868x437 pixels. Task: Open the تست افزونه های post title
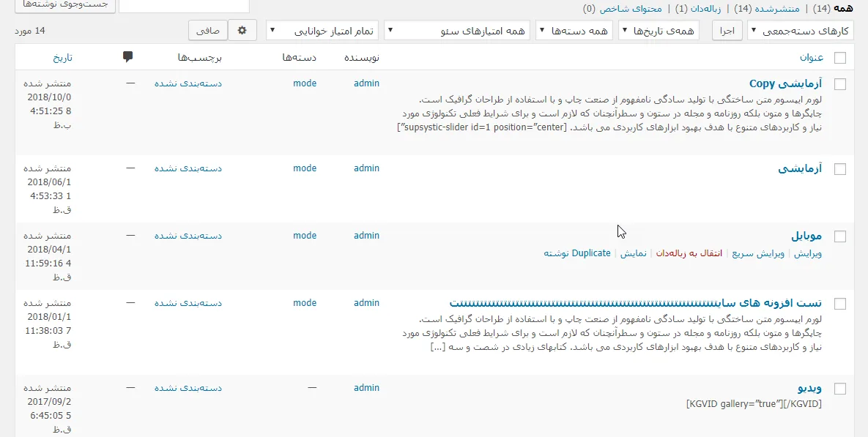pyautogui.click(x=636, y=303)
